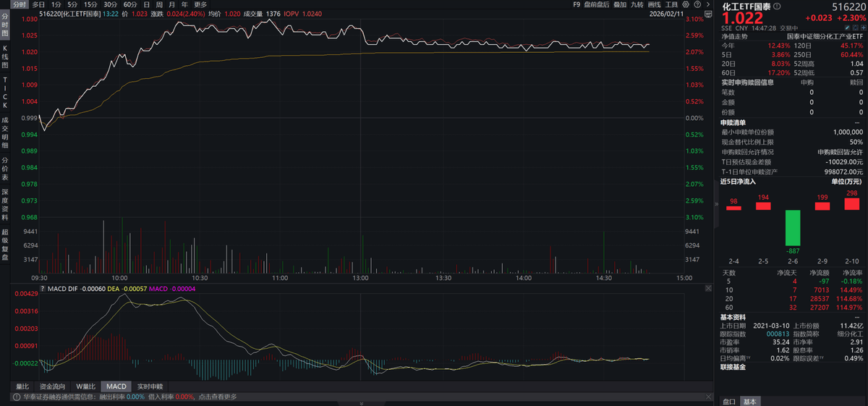Collapse the right side panel via arrow handle
868x406 pixels.
point(716,206)
